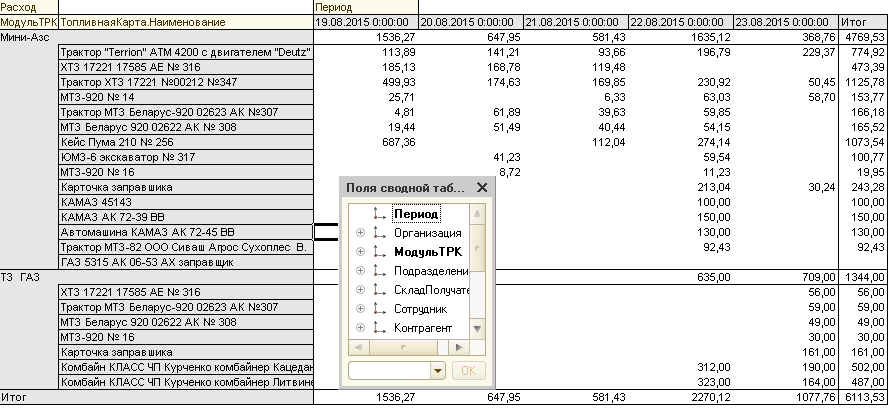This screenshot has height=410, width=894.
Task: Click the axis icon beside СкладПолучатель field
Action: coord(378,290)
